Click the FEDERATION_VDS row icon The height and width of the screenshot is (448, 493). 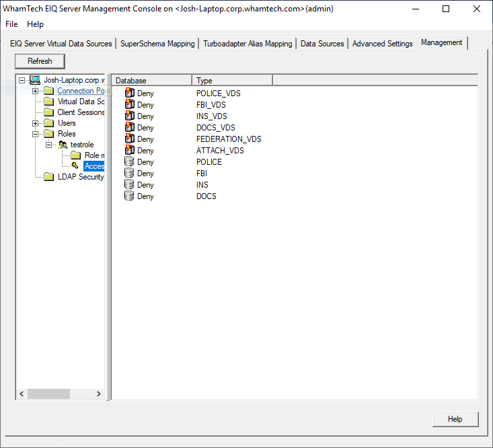tap(130, 139)
